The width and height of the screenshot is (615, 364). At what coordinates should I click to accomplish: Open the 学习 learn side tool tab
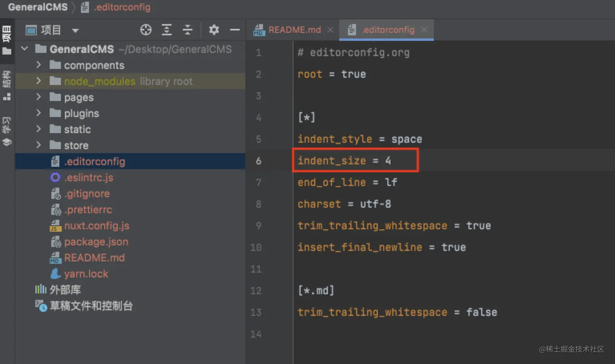(x=7, y=131)
